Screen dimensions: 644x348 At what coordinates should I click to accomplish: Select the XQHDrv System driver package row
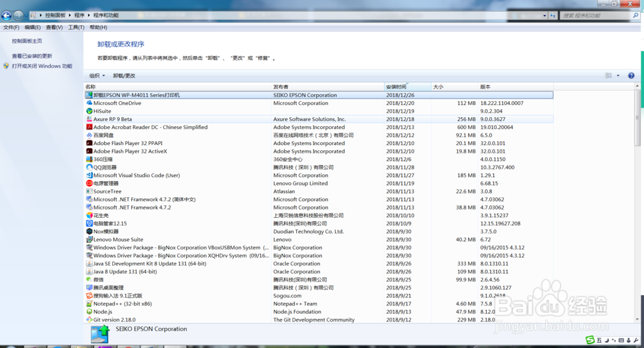click(319, 256)
